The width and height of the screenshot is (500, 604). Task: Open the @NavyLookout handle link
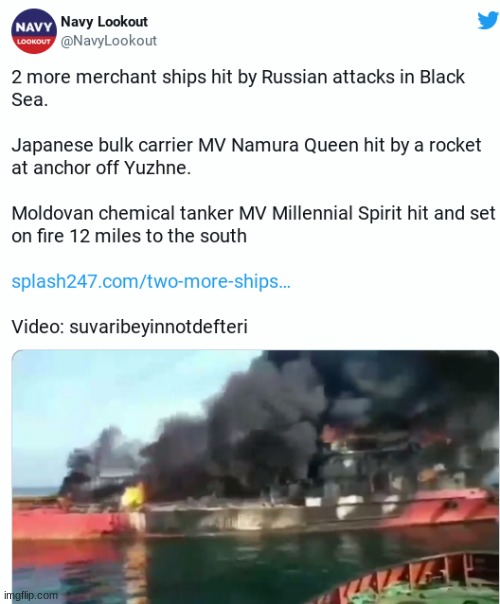[x=109, y=40]
